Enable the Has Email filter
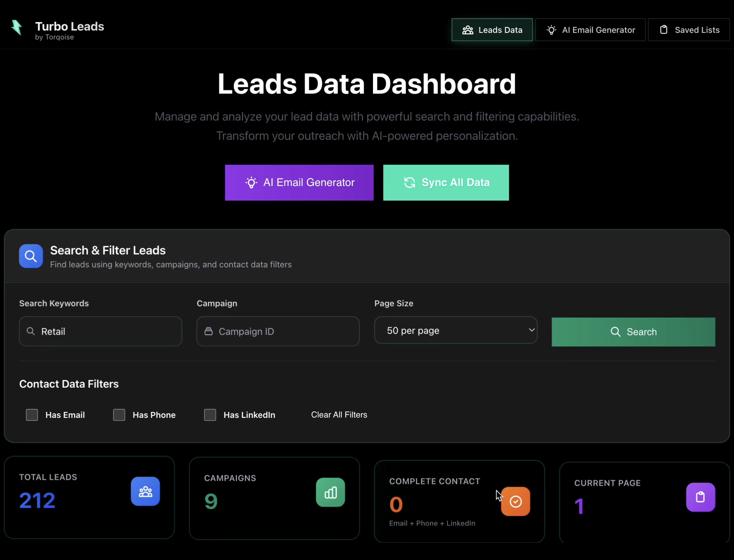Viewport: 734px width, 560px height. (x=32, y=415)
